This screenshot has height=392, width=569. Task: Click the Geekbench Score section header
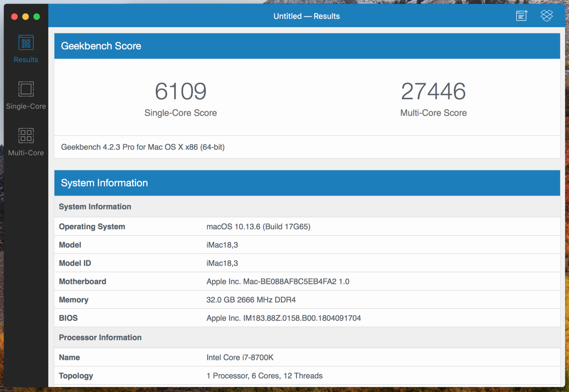[101, 46]
